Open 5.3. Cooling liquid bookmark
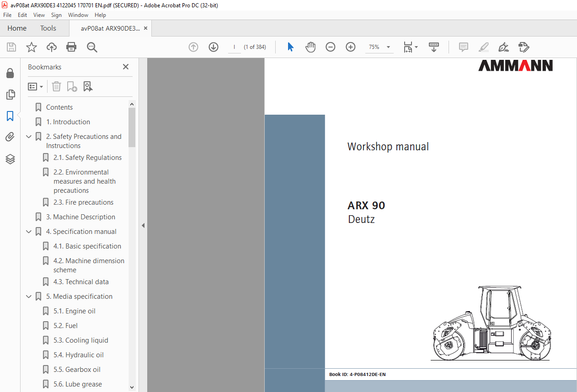Image resolution: width=577 pixels, height=392 pixels. (81, 340)
